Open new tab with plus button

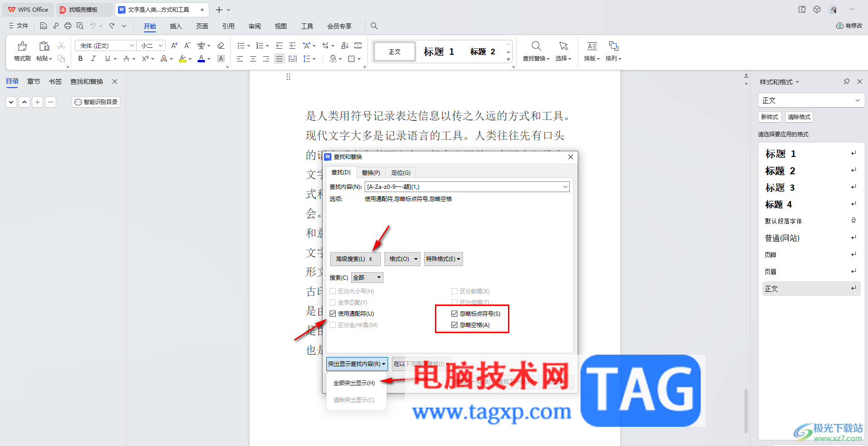(x=219, y=9)
